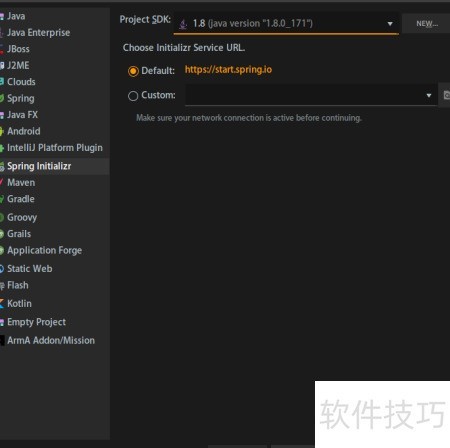The image size is (450, 448).
Task: Choose the J2ME project type
Action: click(18, 65)
